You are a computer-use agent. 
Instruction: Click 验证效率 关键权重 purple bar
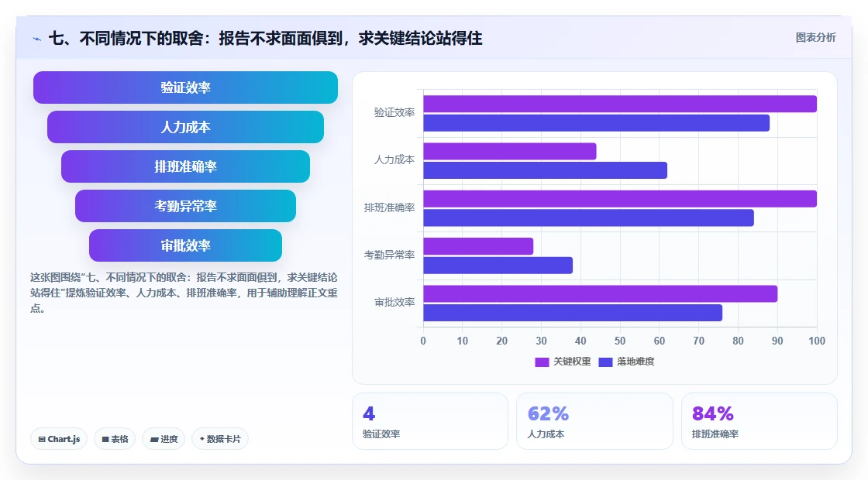tap(620, 104)
